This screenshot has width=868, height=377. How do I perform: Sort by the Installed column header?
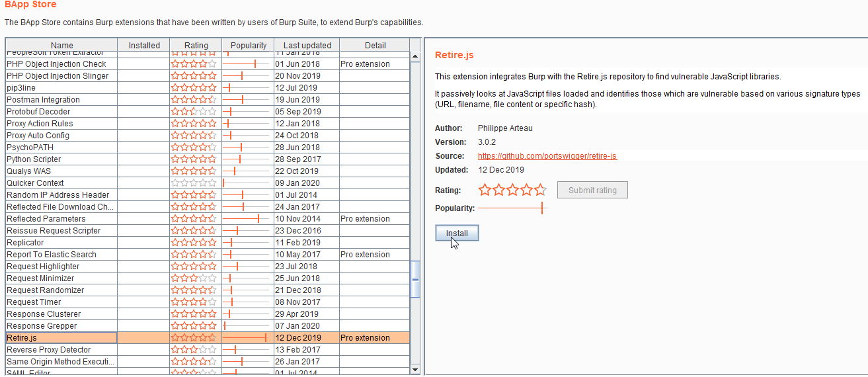pyautogui.click(x=144, y=45)
